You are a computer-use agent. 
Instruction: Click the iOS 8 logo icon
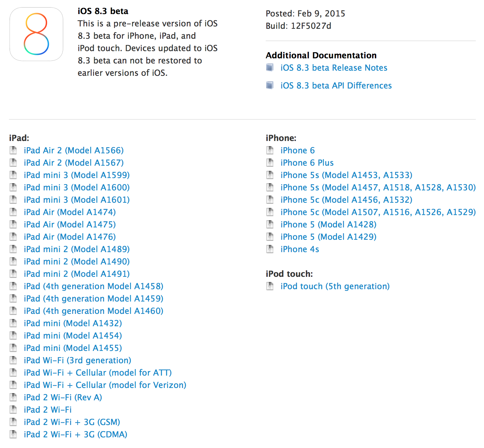[x=36, y=34]
